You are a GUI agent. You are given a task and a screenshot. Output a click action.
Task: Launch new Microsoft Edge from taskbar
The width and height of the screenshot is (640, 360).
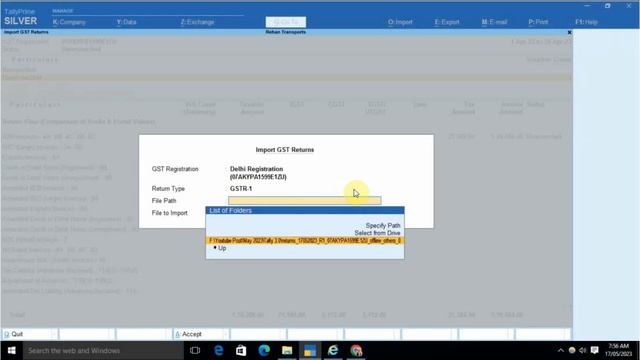point(264,351)
